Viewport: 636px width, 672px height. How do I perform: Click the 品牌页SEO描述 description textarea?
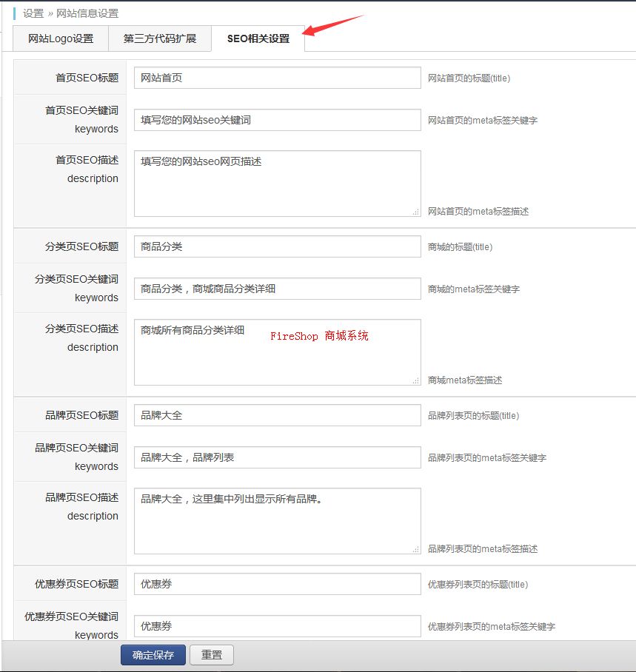[x=278, y=521]
